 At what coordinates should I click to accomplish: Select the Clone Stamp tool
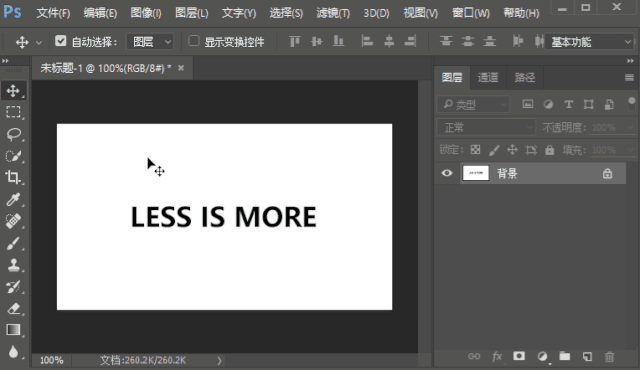tap(13, 265)
